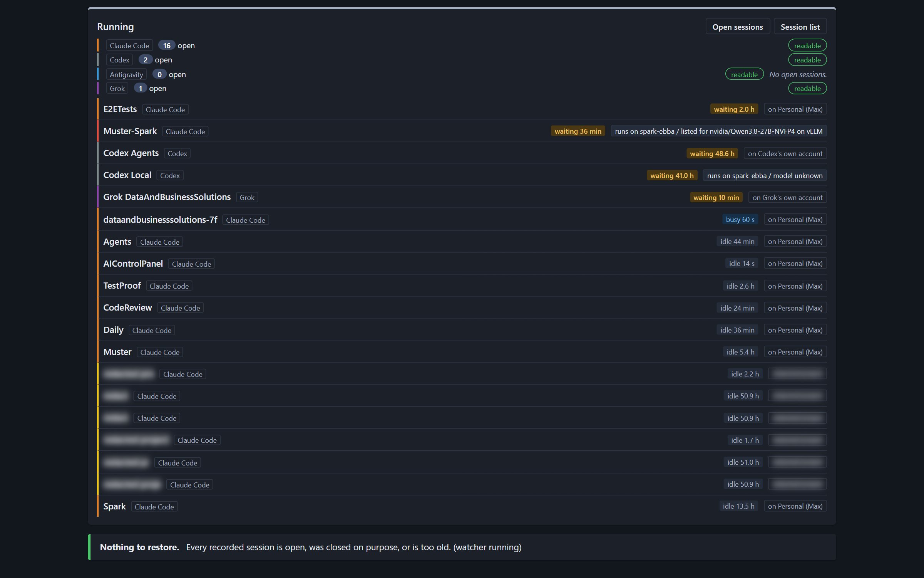This screenshot has width=924, height=578.
Task: Click the readable badge for Codex
Action: pyautogui.click(x=807, y=60)
